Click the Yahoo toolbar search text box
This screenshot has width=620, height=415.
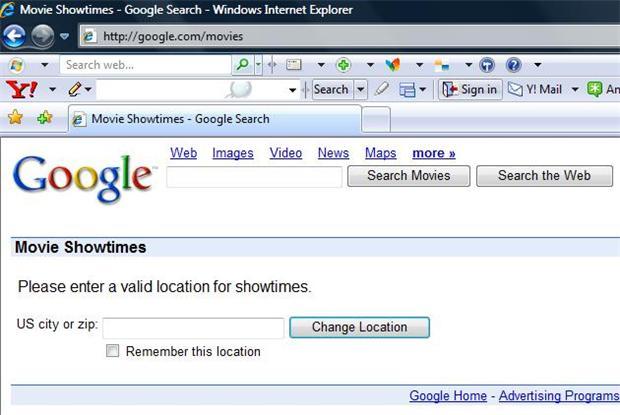coord(191,90)
